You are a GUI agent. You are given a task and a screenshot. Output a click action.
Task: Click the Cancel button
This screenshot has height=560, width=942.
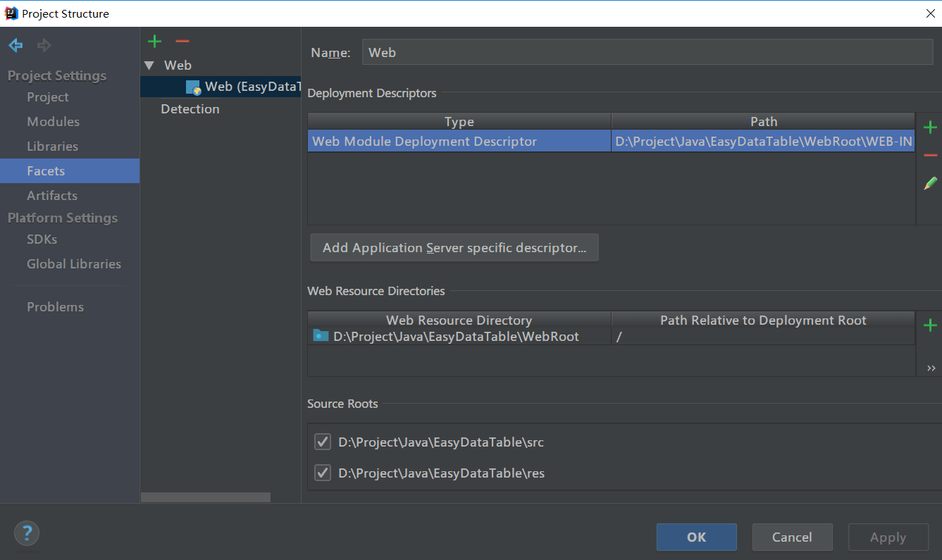pyautogui.click(x=792, y=537)
